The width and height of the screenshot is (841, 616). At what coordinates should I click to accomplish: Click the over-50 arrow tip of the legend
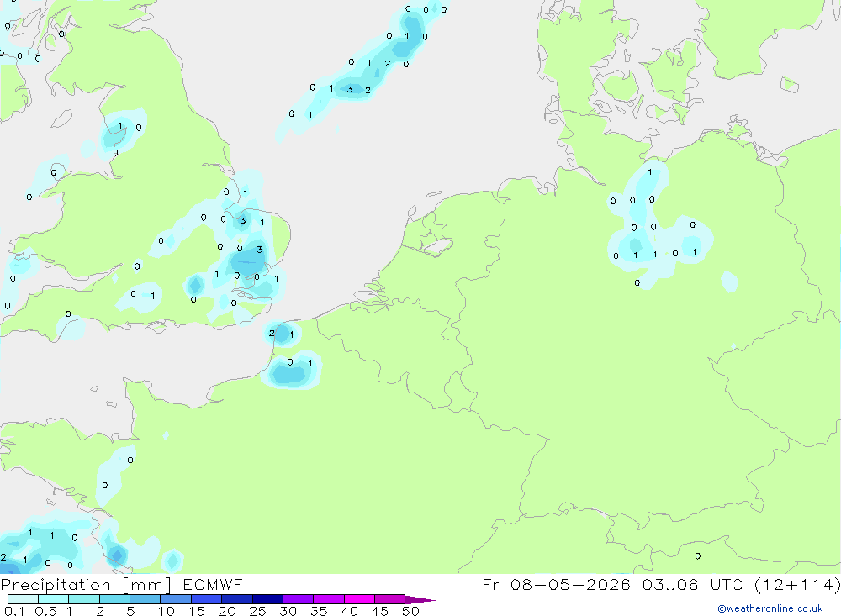click(420, 599)
